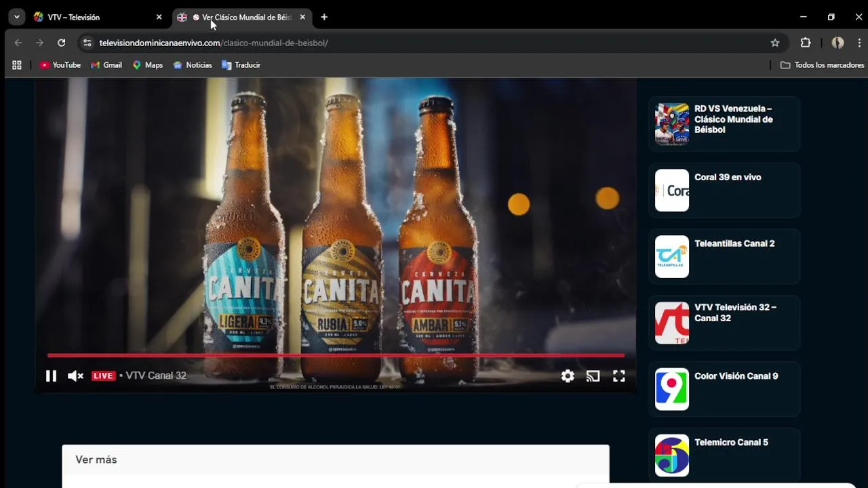Viewport: 868px width, 488px height.
Task: Click the VTV logo thumbnail
Action: 672,323
